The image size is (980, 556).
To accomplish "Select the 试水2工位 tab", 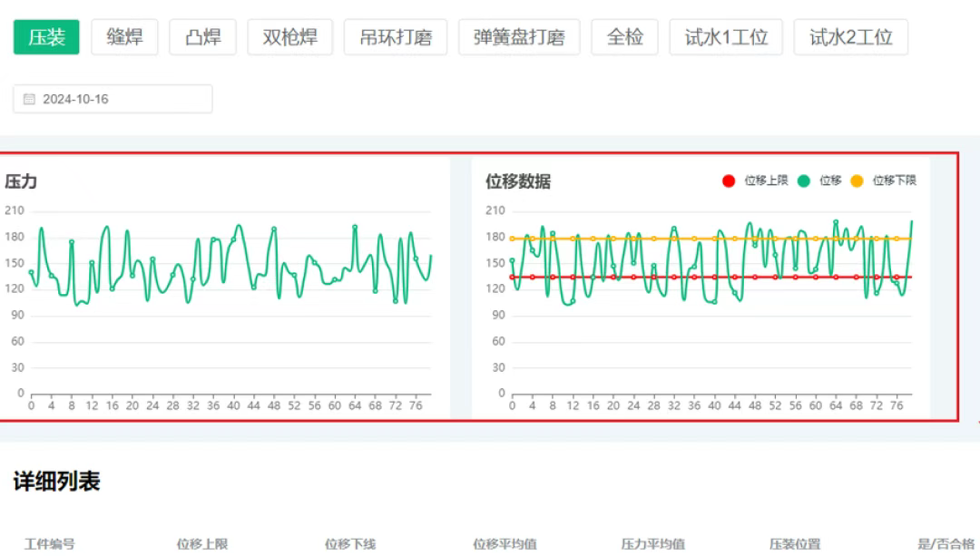I will tap(850, 37).
